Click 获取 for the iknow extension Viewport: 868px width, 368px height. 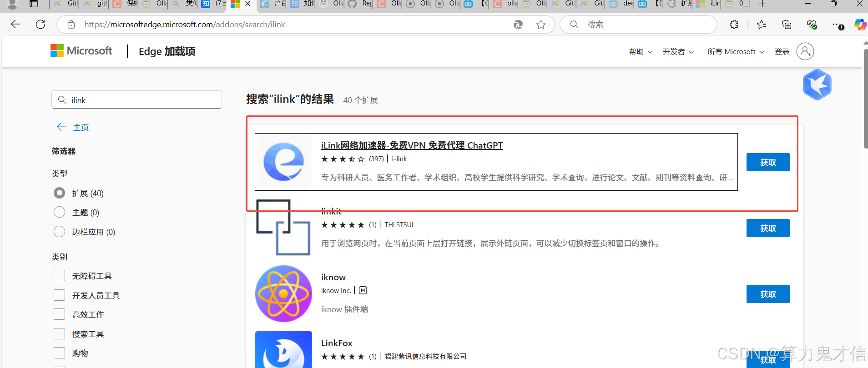pos(768,294)
